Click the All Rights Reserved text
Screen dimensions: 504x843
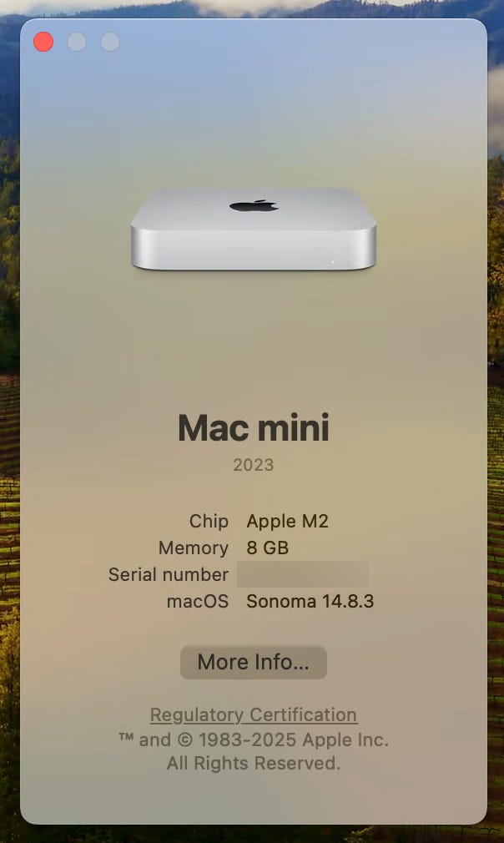pyautogui.click(x=253, y=763)
